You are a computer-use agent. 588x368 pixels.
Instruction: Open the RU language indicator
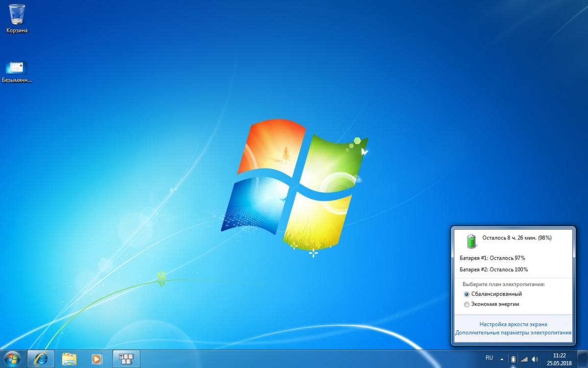489,358
